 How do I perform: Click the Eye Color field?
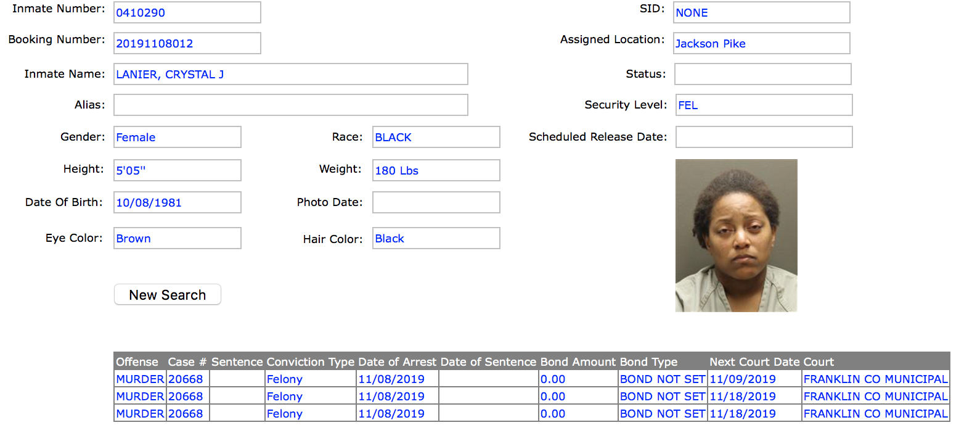(x=177, y=238)
